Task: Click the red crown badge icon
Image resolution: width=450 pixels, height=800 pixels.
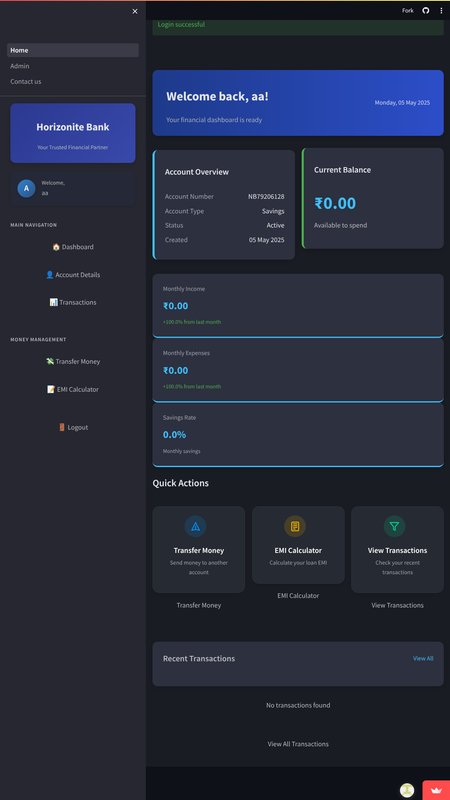Action: coord(436,790)
